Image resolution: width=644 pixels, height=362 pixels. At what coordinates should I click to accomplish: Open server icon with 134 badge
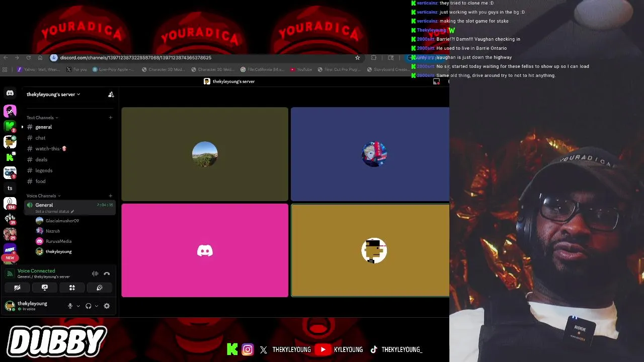[10, 203]
